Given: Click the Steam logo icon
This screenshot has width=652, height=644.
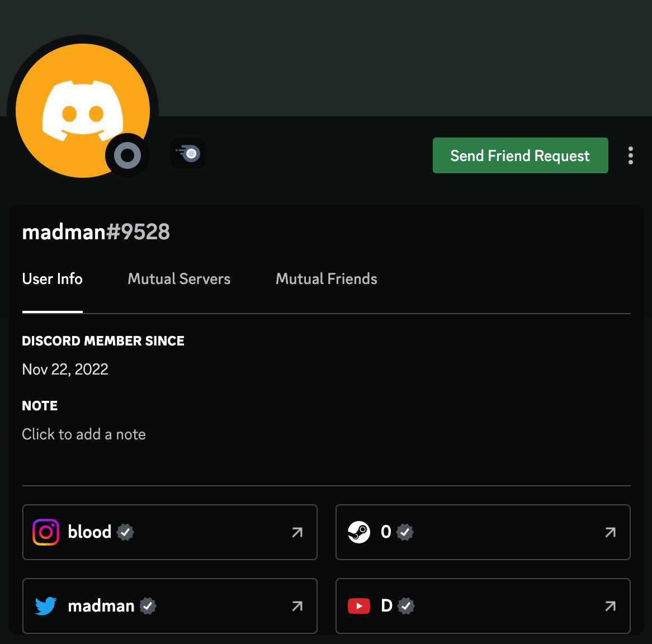Looking at the screenshot, I should pos(359,532).
